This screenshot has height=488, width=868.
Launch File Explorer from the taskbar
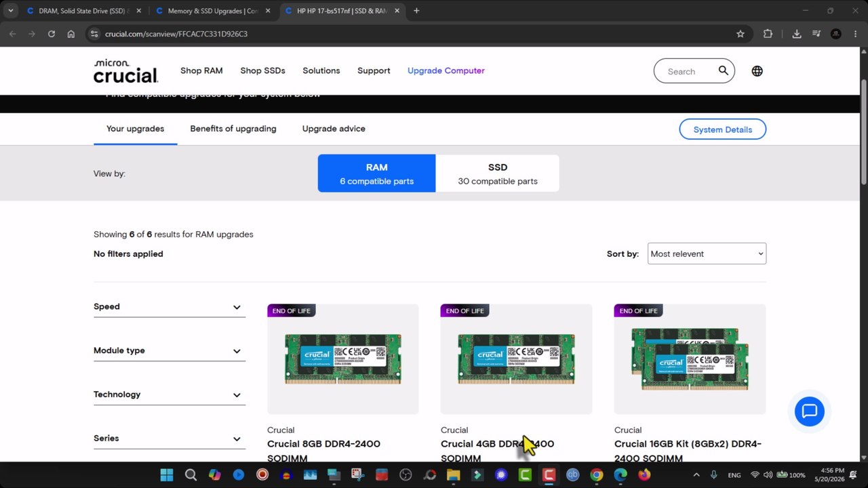453,475
